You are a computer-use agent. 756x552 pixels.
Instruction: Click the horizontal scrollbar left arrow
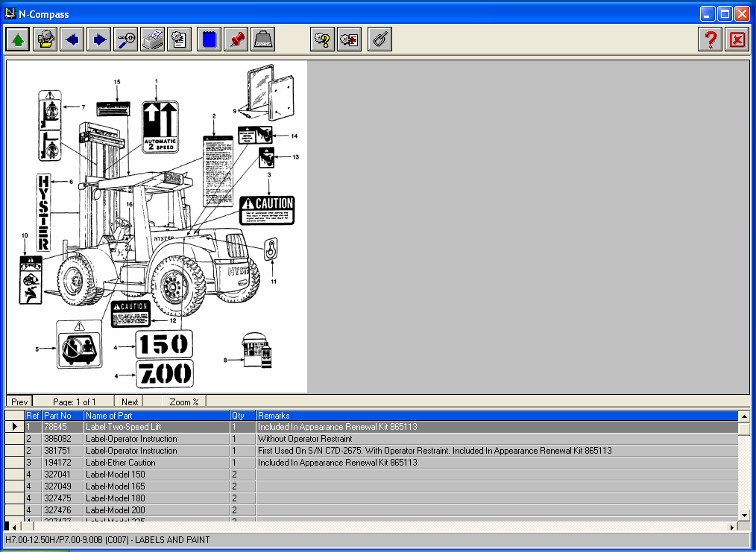click(15, 527)
